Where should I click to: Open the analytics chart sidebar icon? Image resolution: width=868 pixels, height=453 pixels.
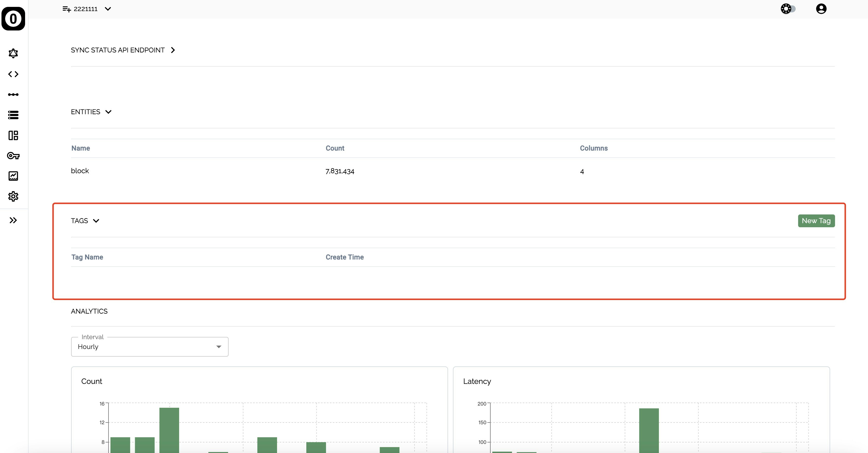coord(13,176)
